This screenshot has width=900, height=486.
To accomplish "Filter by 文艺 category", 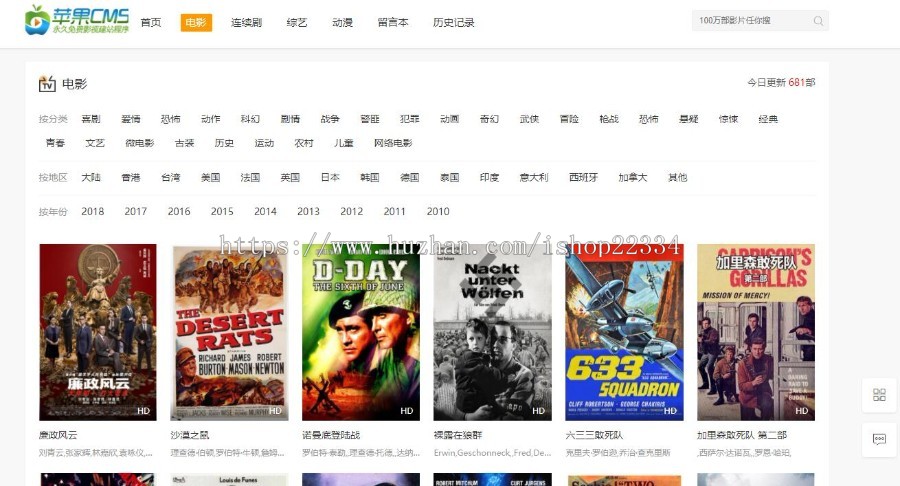I will (x=95, y=143).
